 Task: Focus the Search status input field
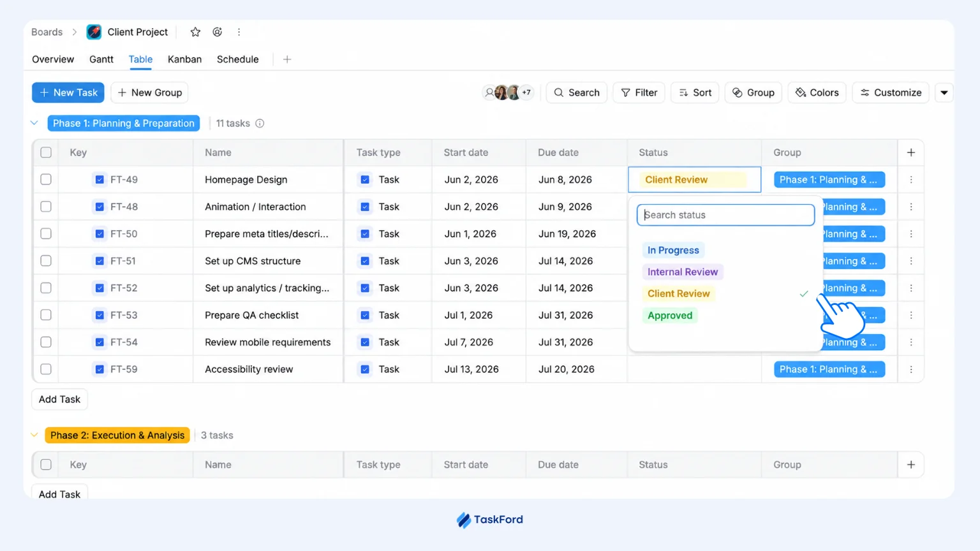tap(725, 215)
